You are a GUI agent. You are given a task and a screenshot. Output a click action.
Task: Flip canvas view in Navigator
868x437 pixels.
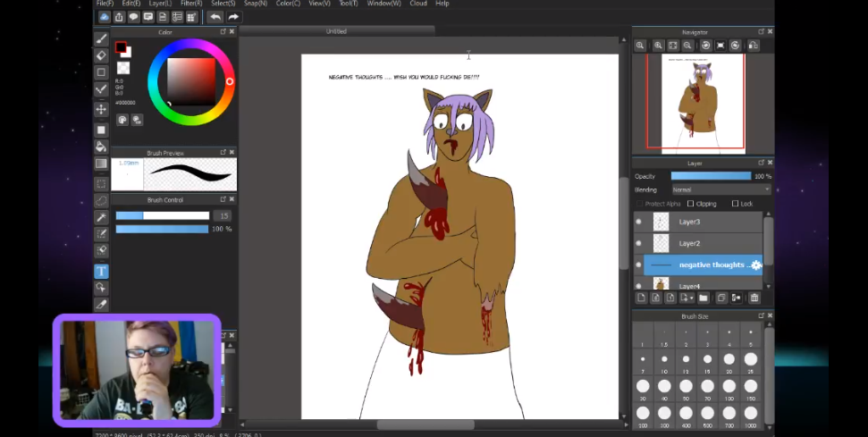[x=754, y=46]
